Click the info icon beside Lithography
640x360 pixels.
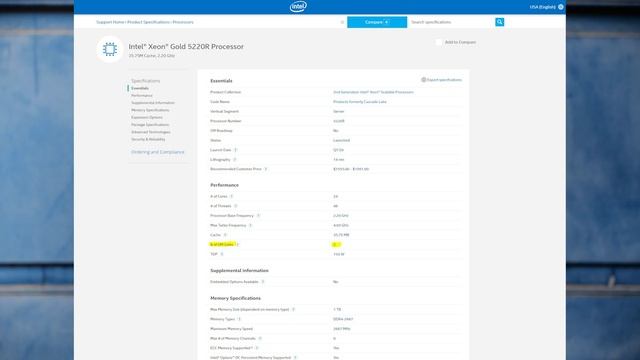click(x=235, y=160)
